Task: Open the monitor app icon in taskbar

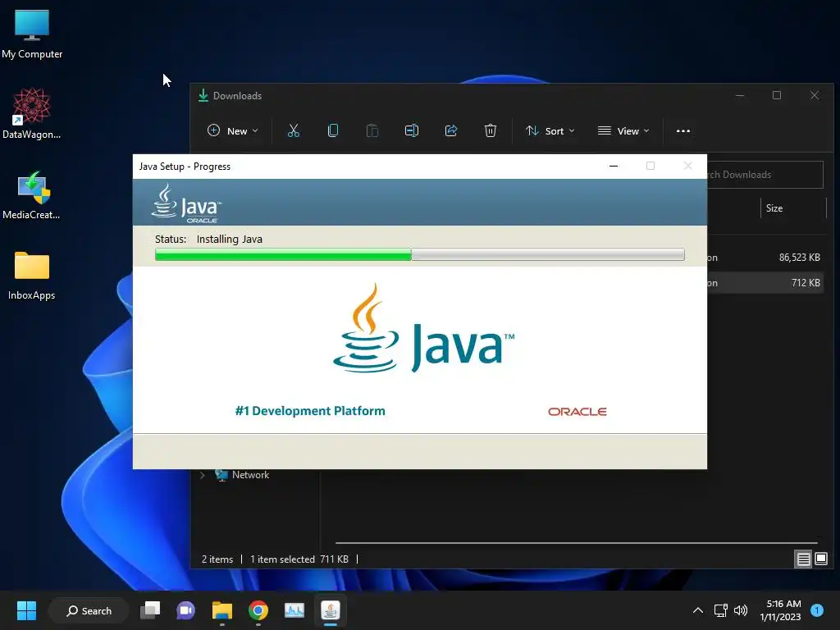Action: pyautogui.click(x=294, y=610)
